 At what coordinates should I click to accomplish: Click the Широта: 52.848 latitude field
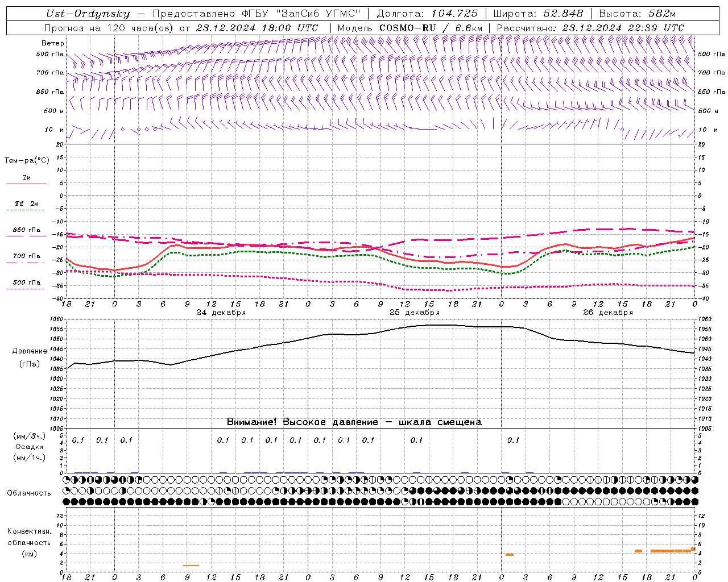point(538,14)
